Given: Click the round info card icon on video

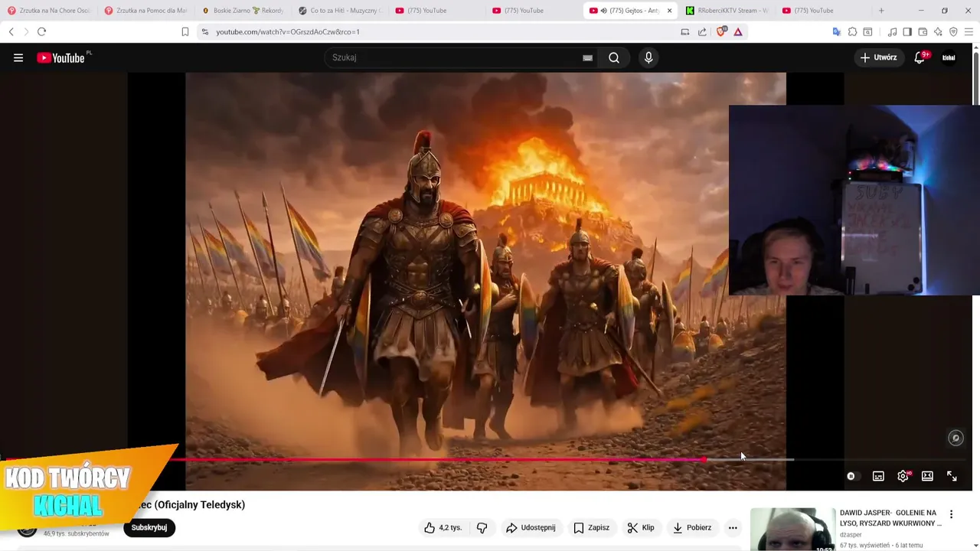Looking at the screenshot, I should pyautogui.click(x=955, y=438).
